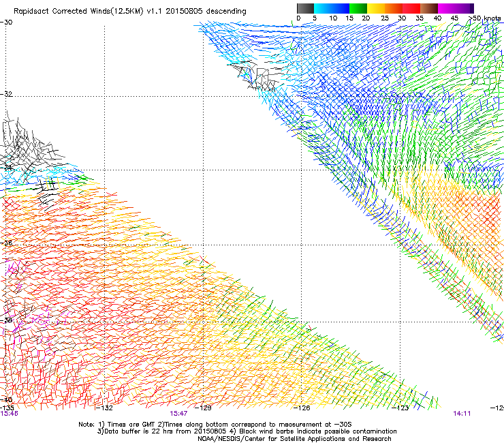Click the Rapidscat Corrected Winds title text
Viewport: 504px width, 443px height.
130,12
